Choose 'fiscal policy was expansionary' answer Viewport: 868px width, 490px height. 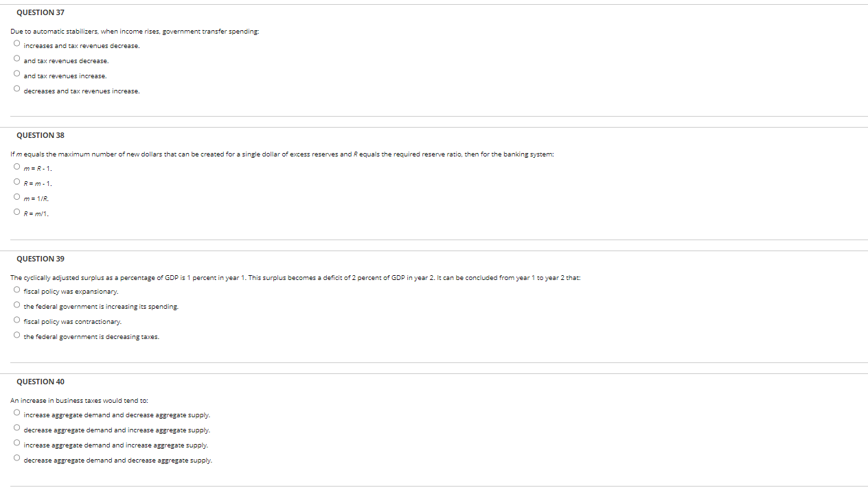[16, 290]
